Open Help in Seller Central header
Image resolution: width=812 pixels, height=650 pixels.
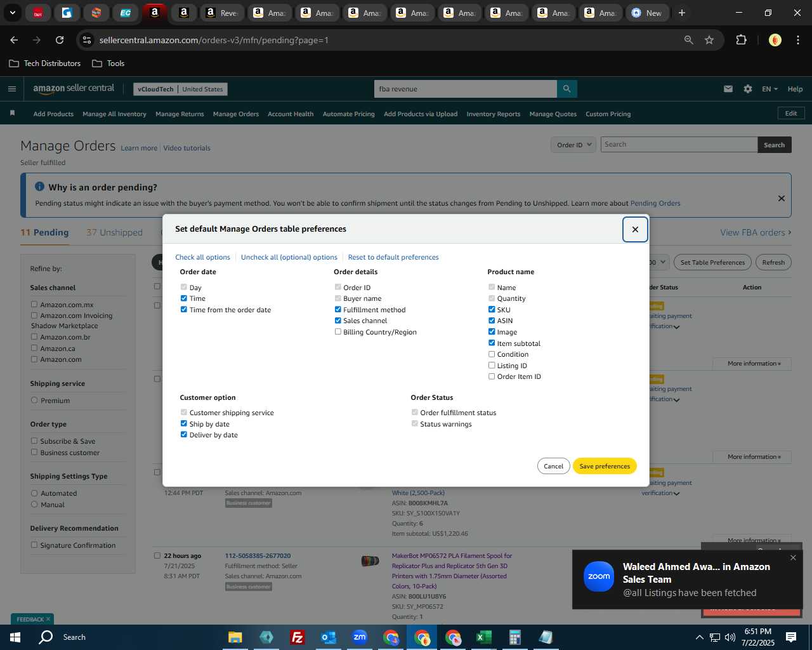pyautogui.click(x=795, y=89)
